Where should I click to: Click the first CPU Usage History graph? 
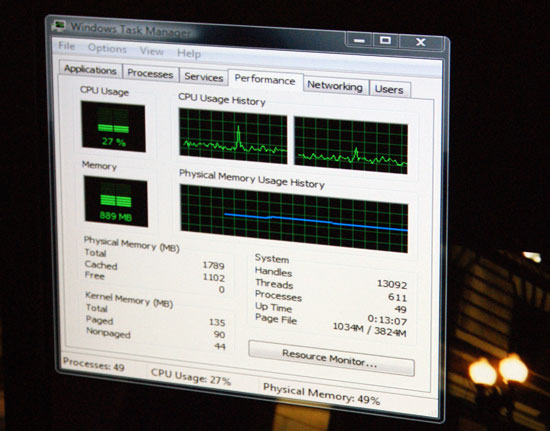233,136
